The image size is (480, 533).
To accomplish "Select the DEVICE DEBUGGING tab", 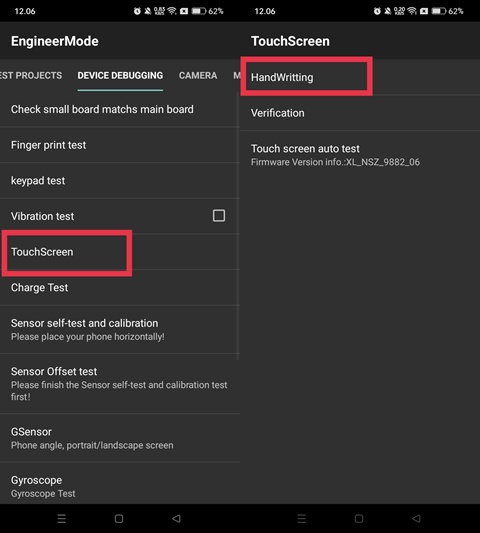I will coord(120,75).
